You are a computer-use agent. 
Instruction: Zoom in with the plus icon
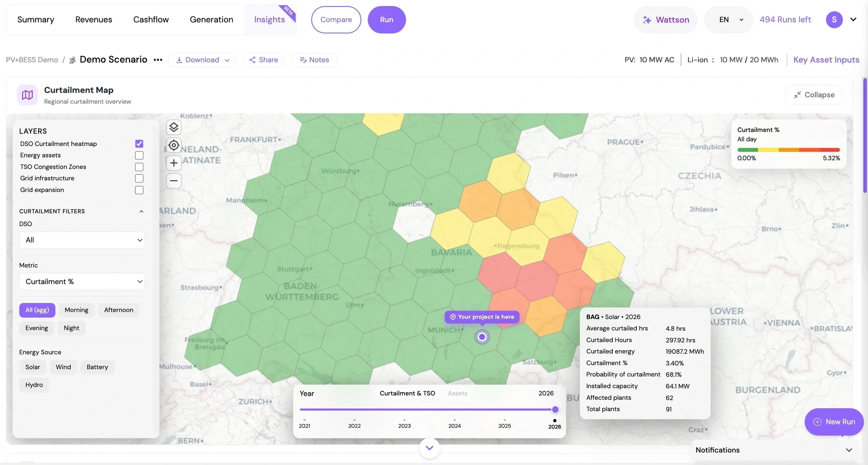pyautogui.click(x=174, y=163)
